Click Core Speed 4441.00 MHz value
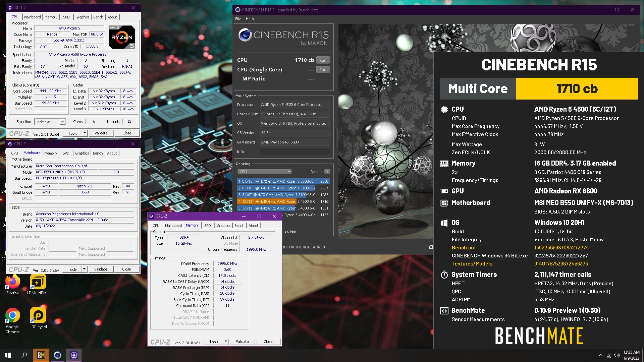The width and height of the screenshot is (644, 362). click(x=51, y=91)
